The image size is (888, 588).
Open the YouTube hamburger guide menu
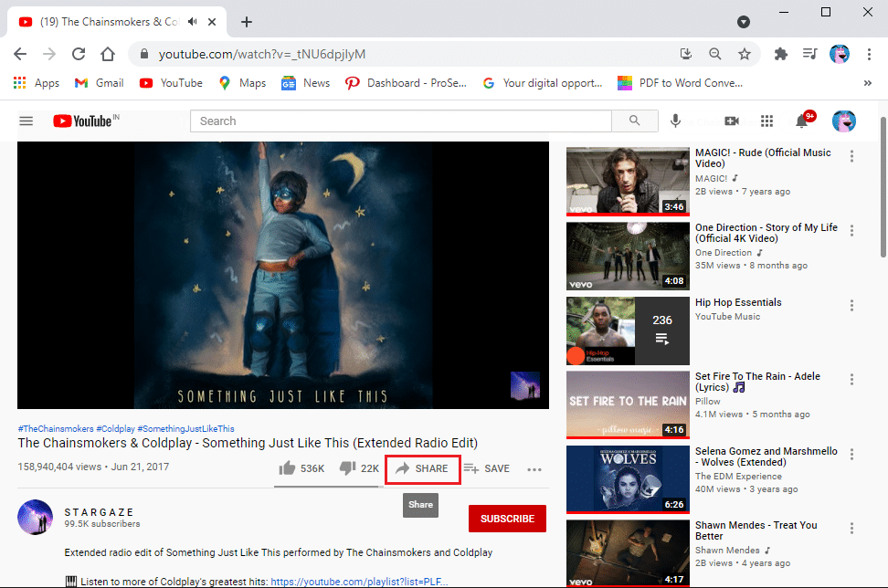click(26, 121)
